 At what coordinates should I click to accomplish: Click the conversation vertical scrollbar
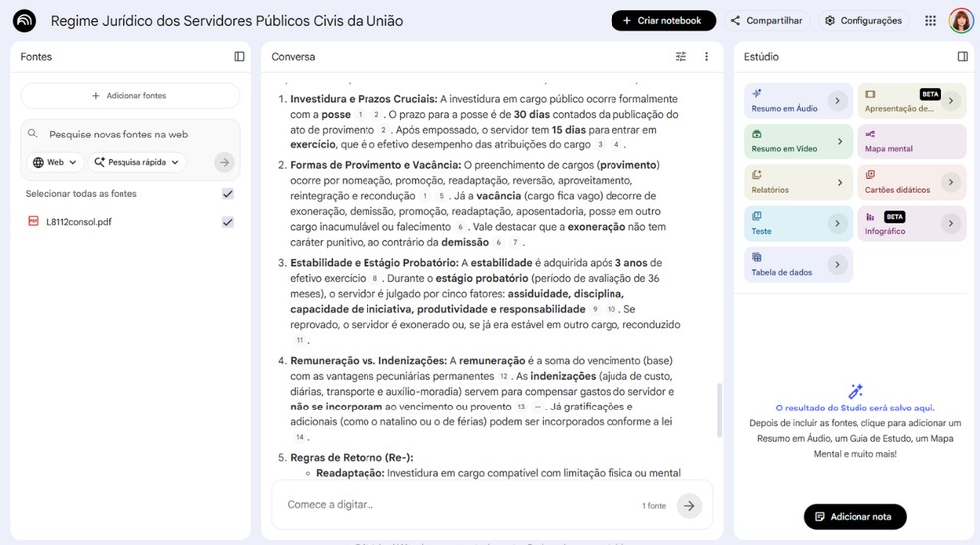719,410
